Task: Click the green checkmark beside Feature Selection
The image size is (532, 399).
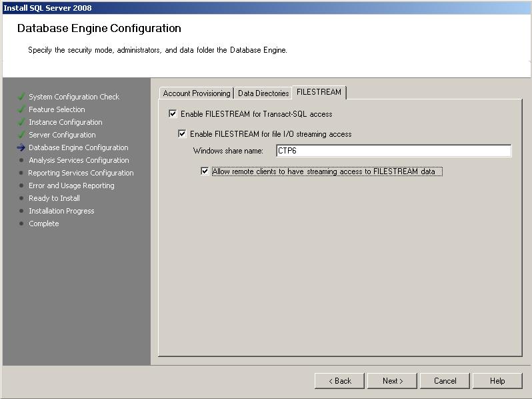Action: [21, 109]
